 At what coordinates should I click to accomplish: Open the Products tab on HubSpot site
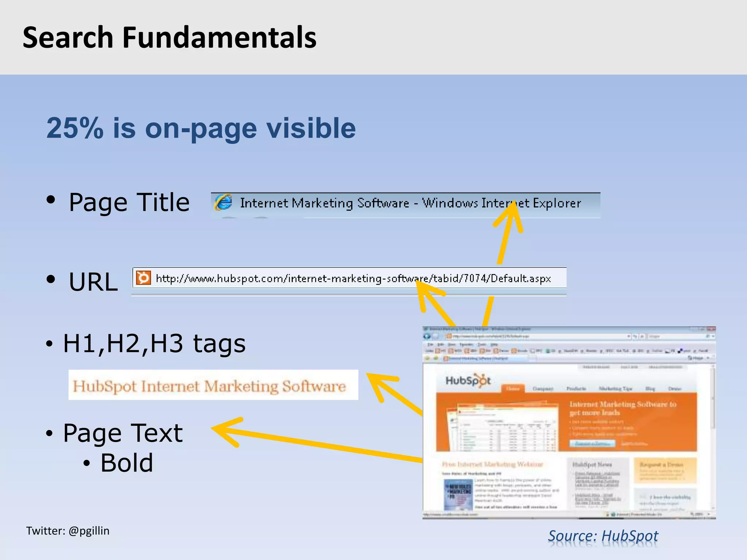(576, 389)
